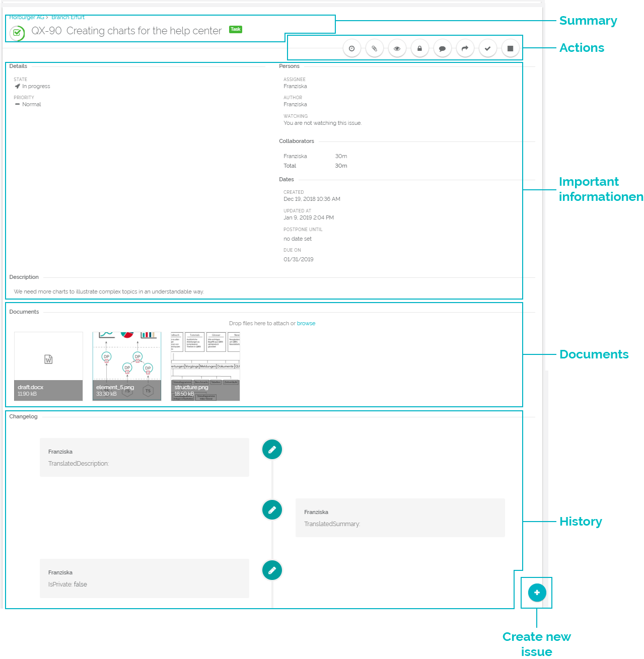Click the updated date Jan 9, 2019 2:04 PM

point(309,217)
